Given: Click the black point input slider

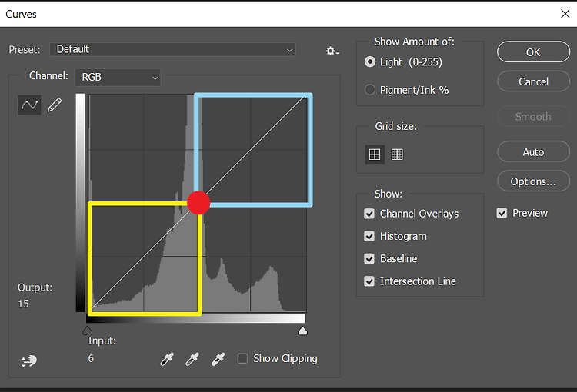Looking at the screenshot, I should [x=87, y=331].
